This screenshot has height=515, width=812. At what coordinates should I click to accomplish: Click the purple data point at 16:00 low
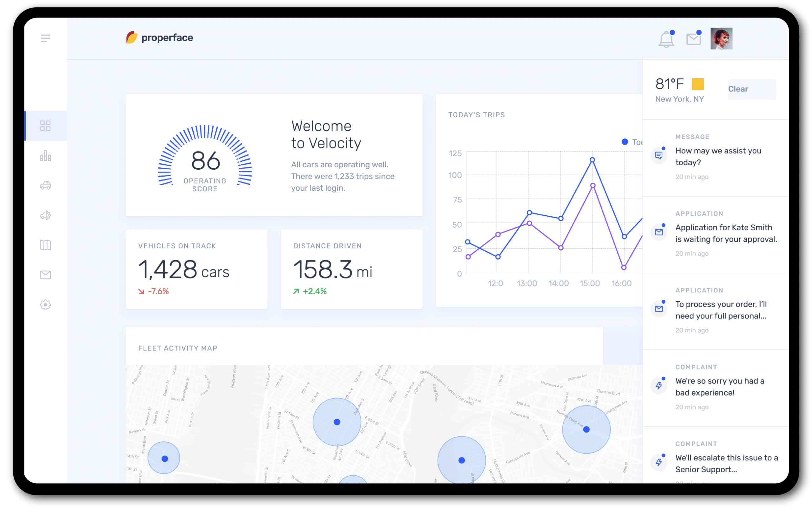(624, 268)
